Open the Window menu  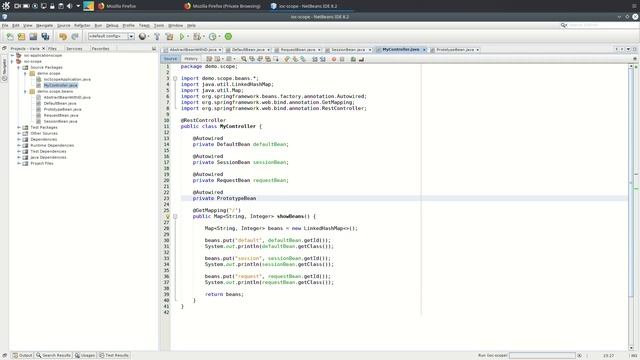click(x=176, y=25)
